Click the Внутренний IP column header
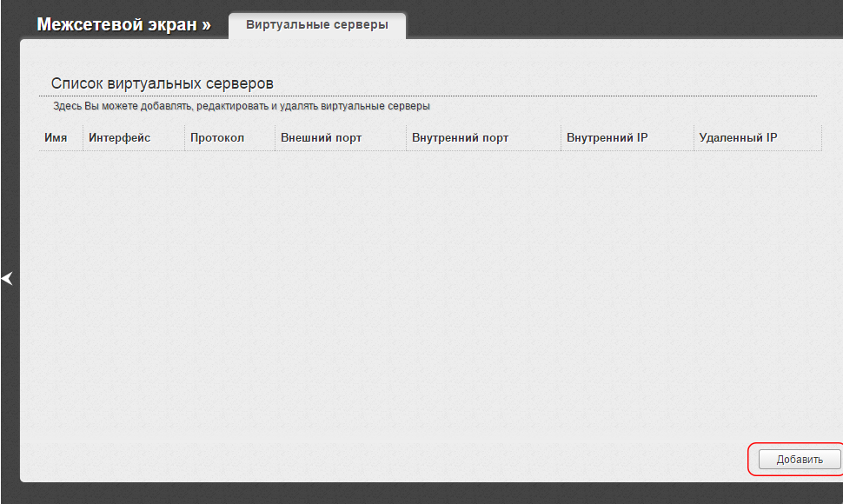The width and height of the screenshot is (843, 504). point(606,137)
